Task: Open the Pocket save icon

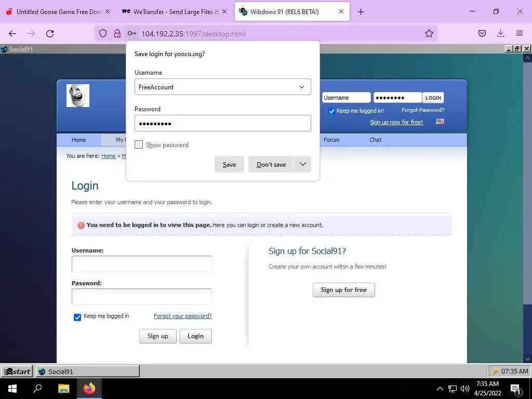Action: (482, 33)
